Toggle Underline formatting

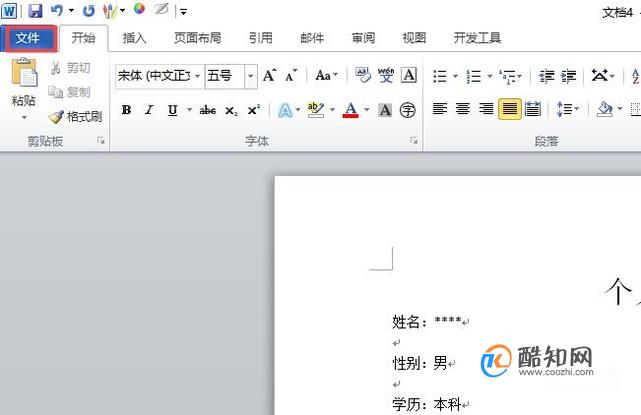tap(173, 110)
